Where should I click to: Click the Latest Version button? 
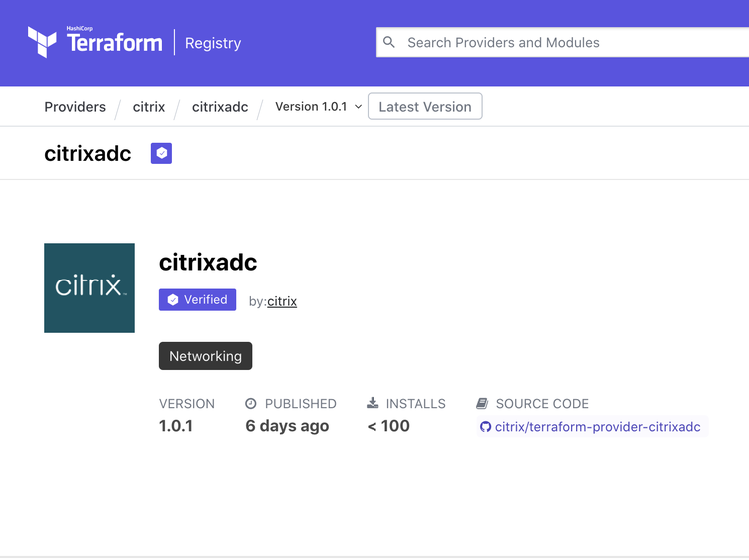(x=425, y=106)
